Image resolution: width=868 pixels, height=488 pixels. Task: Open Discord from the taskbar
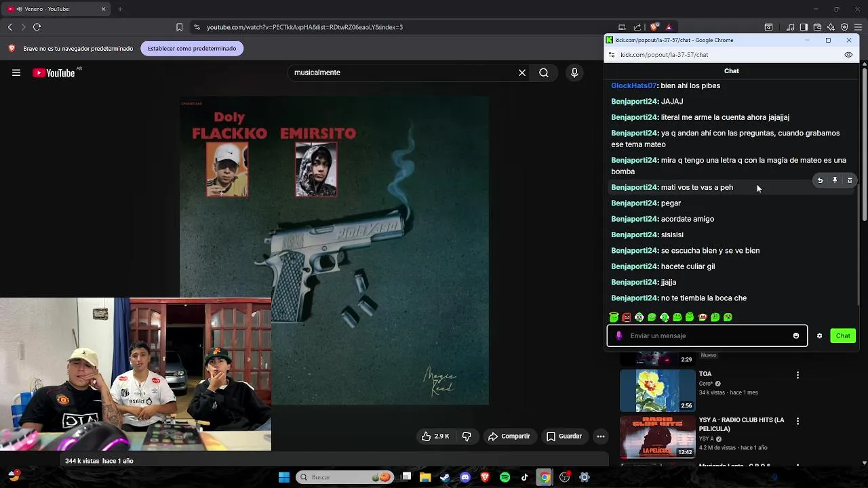(465, 477)
